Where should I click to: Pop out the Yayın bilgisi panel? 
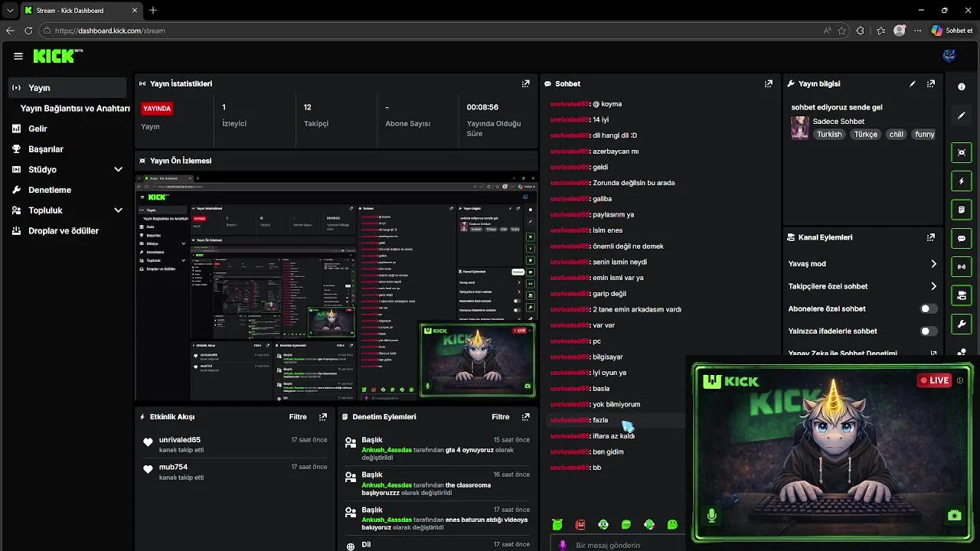click(x=931, y=83)
